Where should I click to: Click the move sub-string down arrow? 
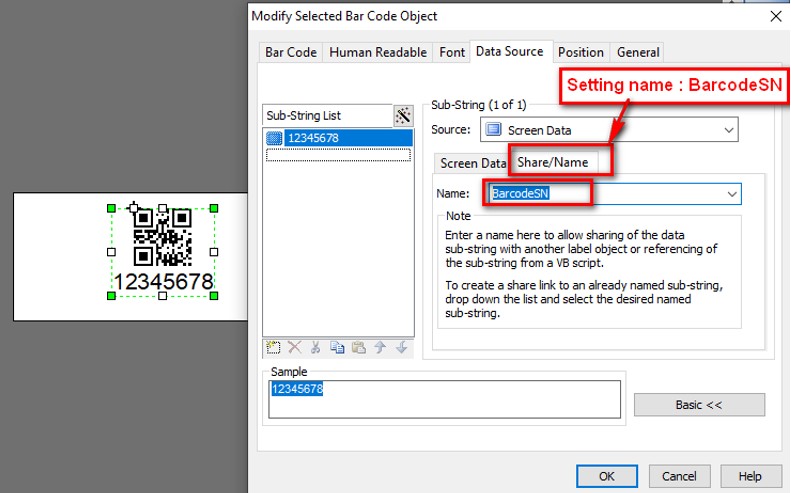pyautogui.click(x=402, y=347)
